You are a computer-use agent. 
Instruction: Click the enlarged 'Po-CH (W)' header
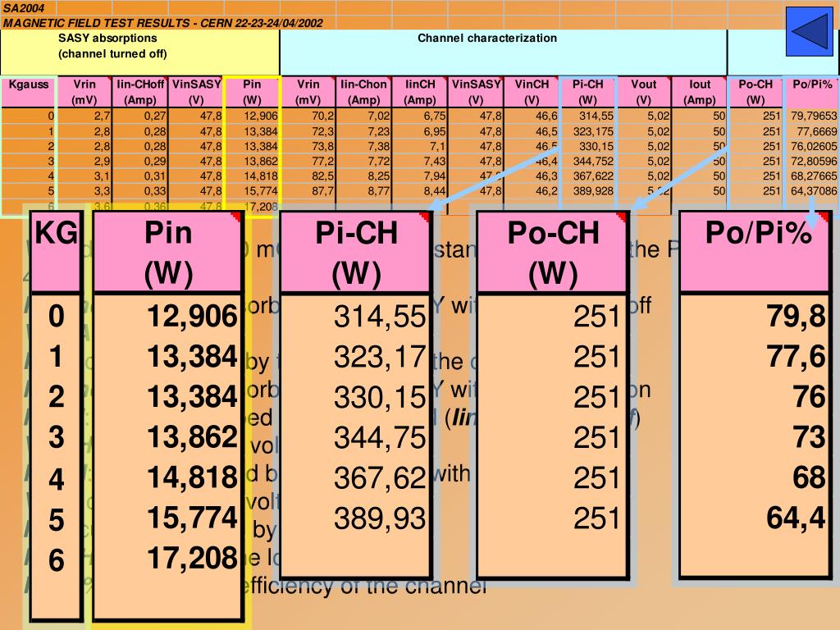click(x=553, y=253)
